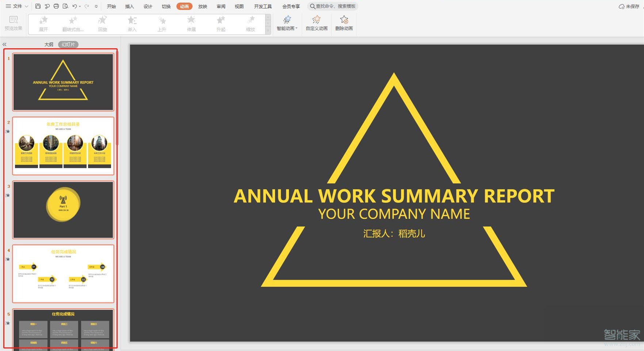Click the Print icon
The width and height of the screenshot is (644, 351).
click(56, 6)
